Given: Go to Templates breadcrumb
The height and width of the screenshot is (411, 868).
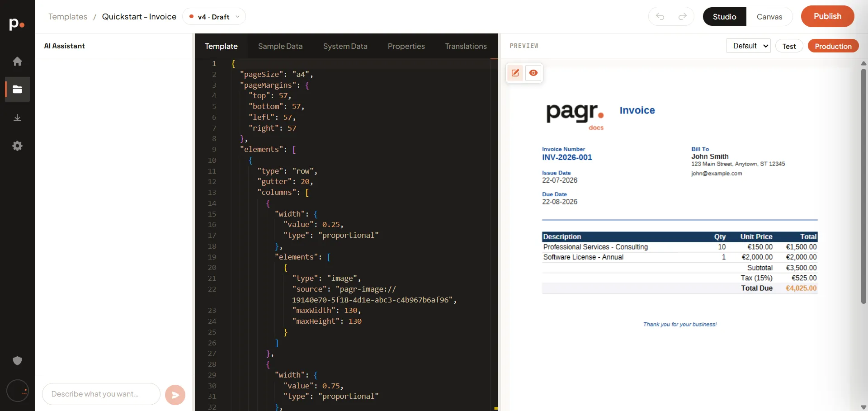Looking at the screenshot, I should [x=68, y=17].
